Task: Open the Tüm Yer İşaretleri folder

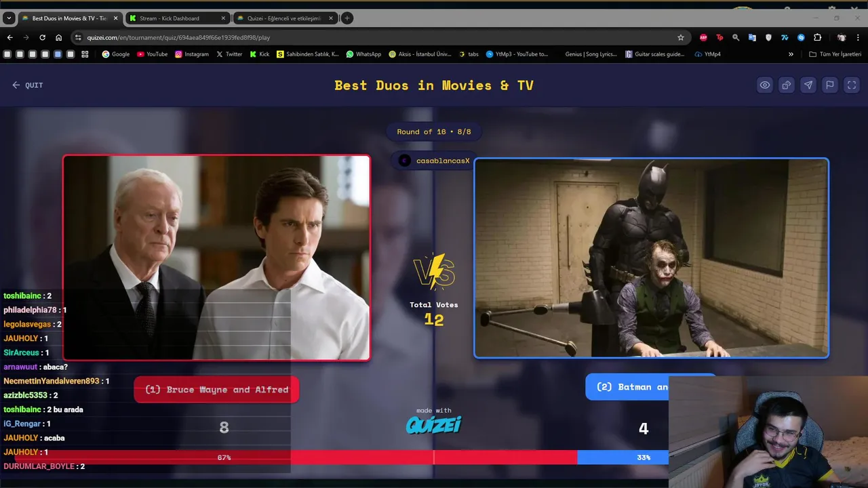Action: pyautogui.click(x=835, y=54)
